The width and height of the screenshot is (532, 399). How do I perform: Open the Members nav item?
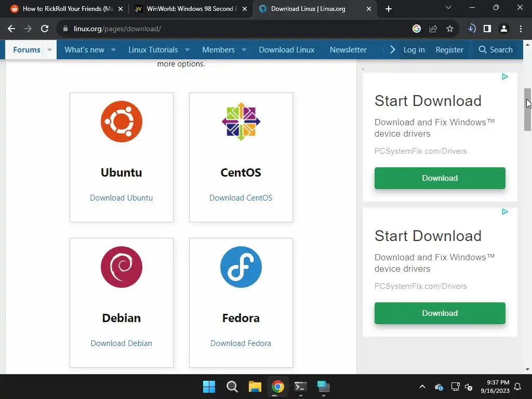[x=219, y=50]
